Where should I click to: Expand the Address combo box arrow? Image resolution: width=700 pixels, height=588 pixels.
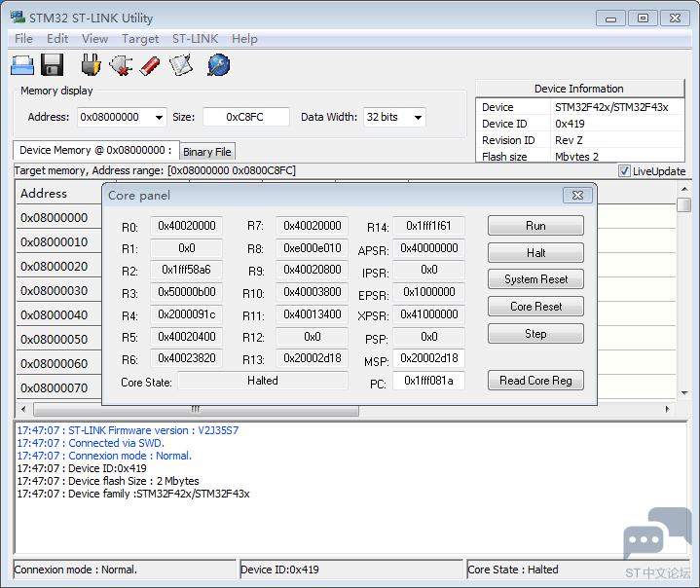[x=159, y=118]
